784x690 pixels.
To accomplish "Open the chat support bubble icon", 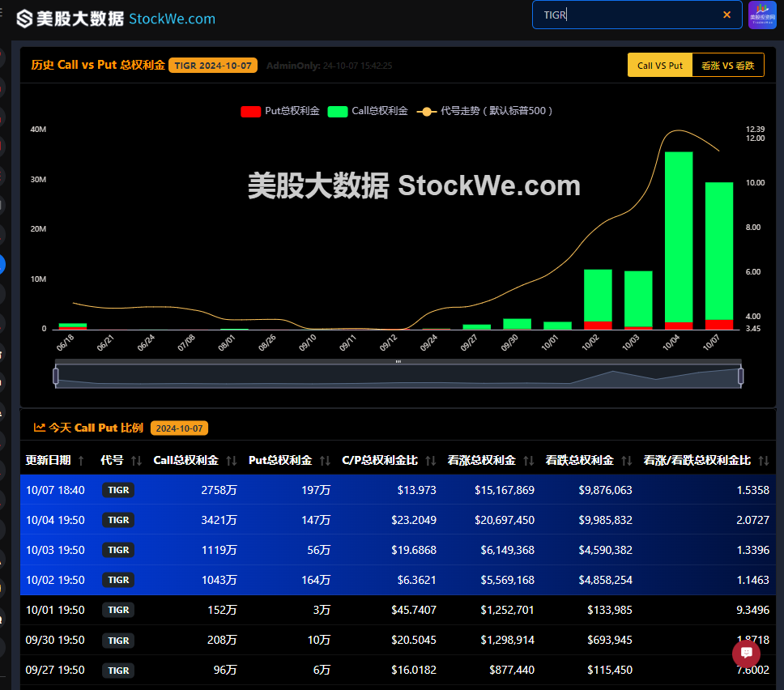I will click(x=746, y=653).
